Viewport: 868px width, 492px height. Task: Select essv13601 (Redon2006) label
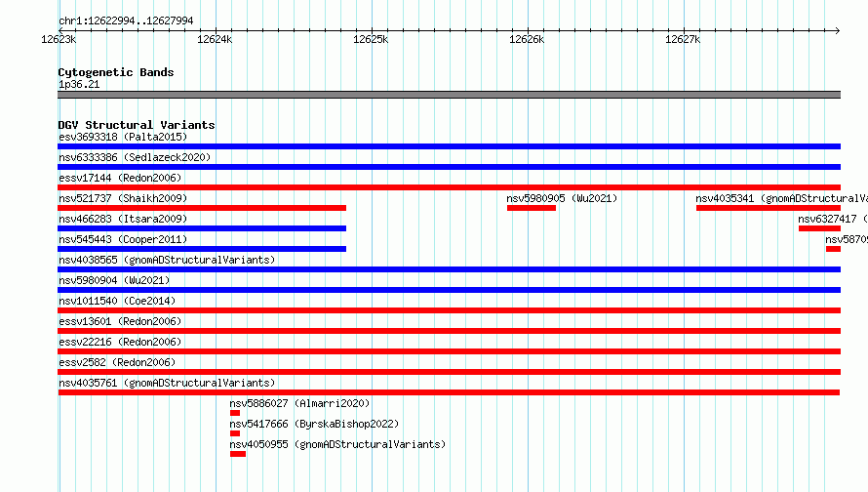120,321
